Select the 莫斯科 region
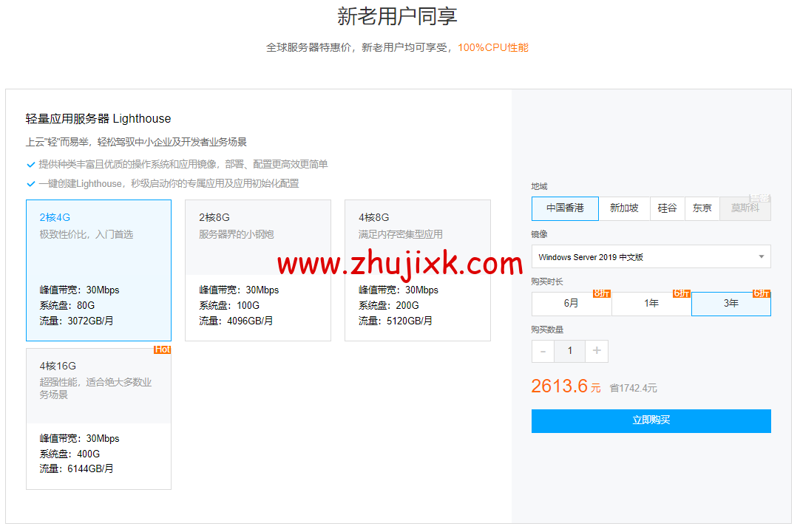This screenshot has height=532, width=800. point(745,208)
